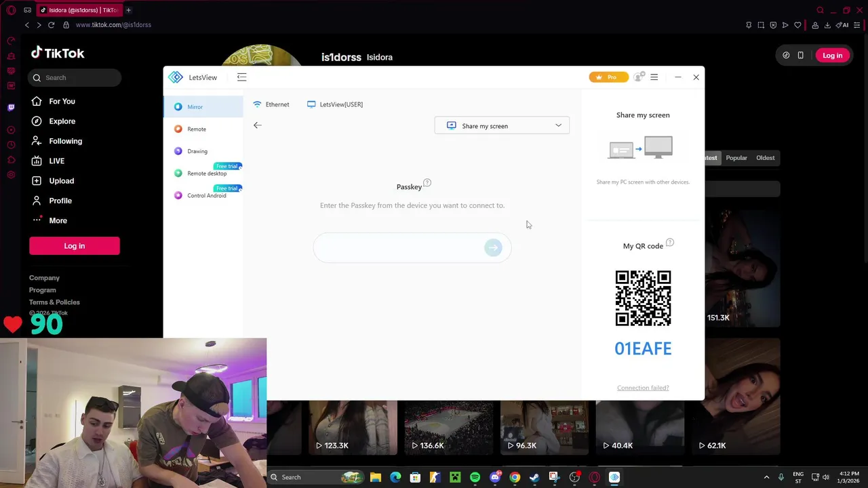Select Mirror in the LetsView sidebar
Viewport: 868px width, 488px height.
point(203,106)
